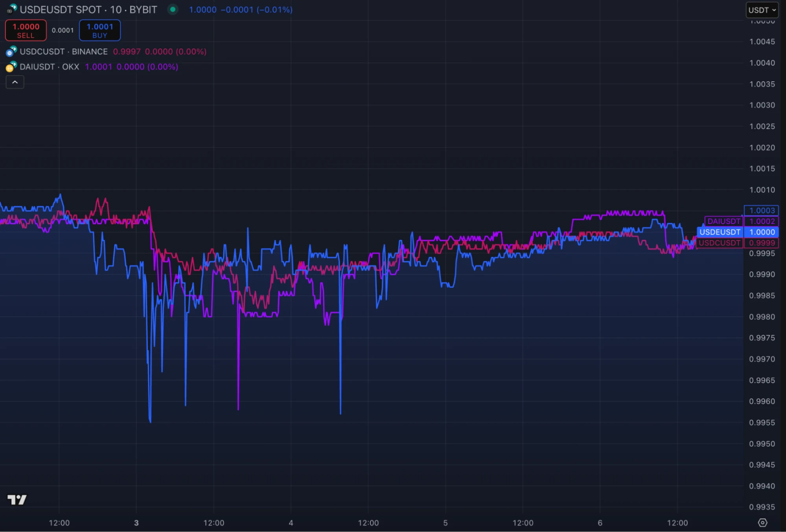Image resolution: width=786 pixels, height=532 pixels.
Task: Click the USDEUSDT symbol coin icon
Action: (x=12, y=9)
